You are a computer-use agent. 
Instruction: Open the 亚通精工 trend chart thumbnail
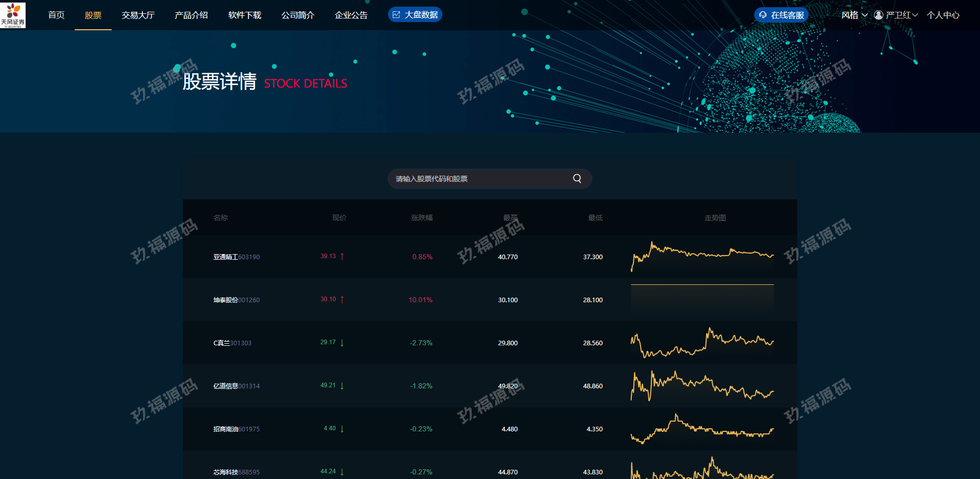[x=702, y=256]
